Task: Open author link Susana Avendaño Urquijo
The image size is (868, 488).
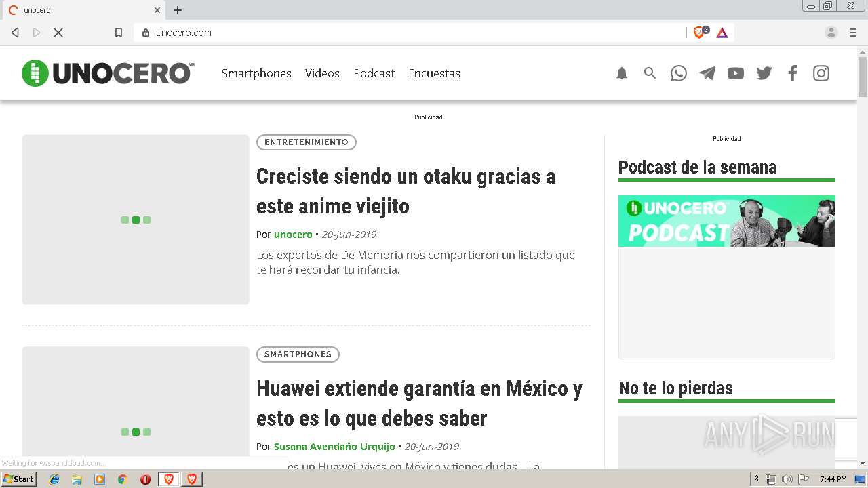Action: [x=334, y=447]
